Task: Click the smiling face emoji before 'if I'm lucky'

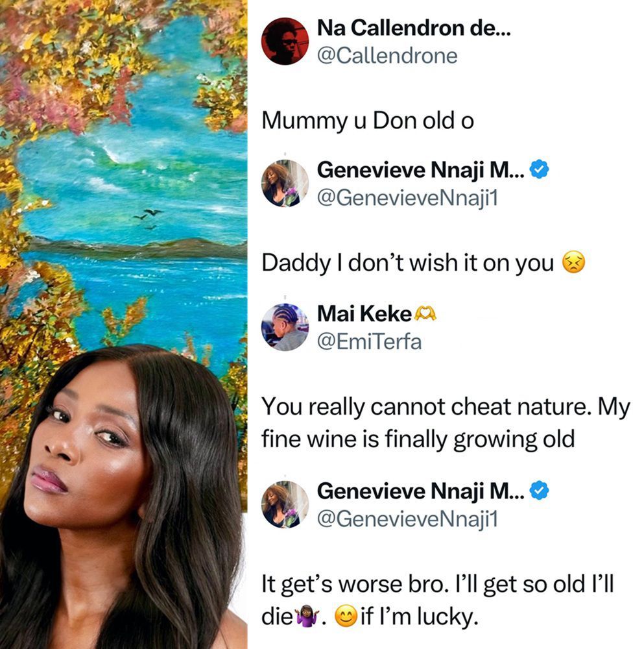Action: (346, 616)
